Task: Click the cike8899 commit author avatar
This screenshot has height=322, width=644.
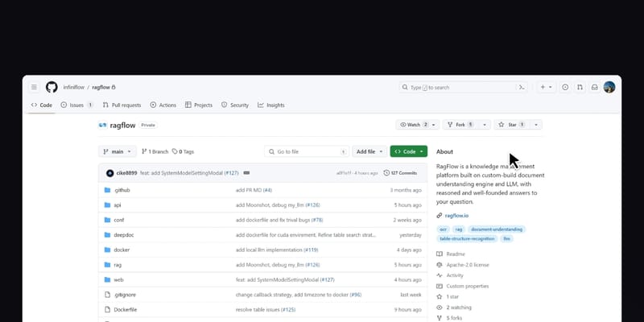Action: click(x=109, y=173)
